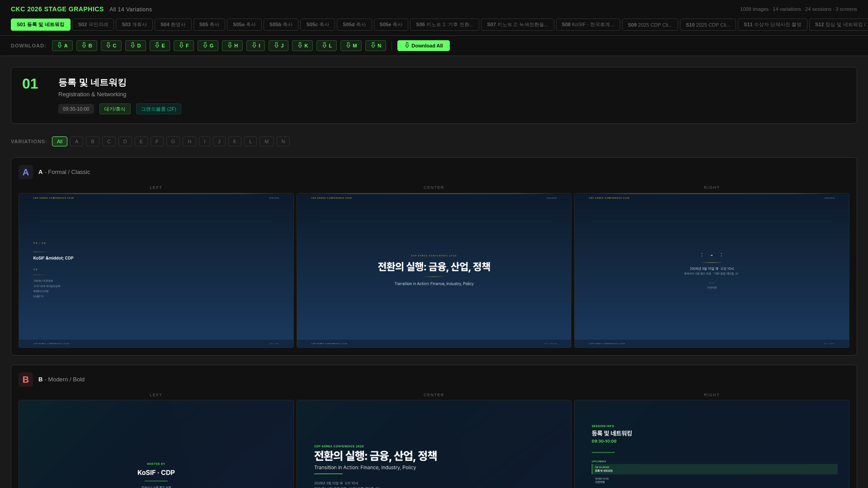Download variation F graphics

tap(184, 46)
